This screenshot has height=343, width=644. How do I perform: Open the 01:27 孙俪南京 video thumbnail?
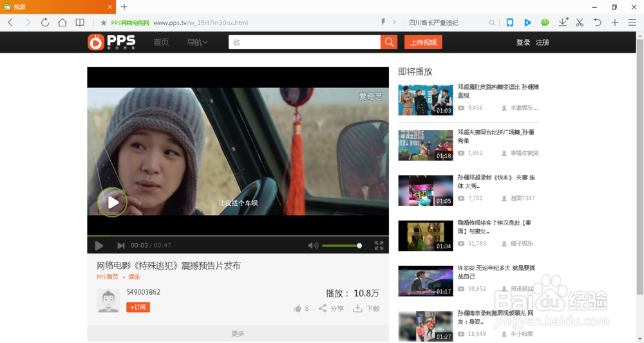[x=426, y=326]
